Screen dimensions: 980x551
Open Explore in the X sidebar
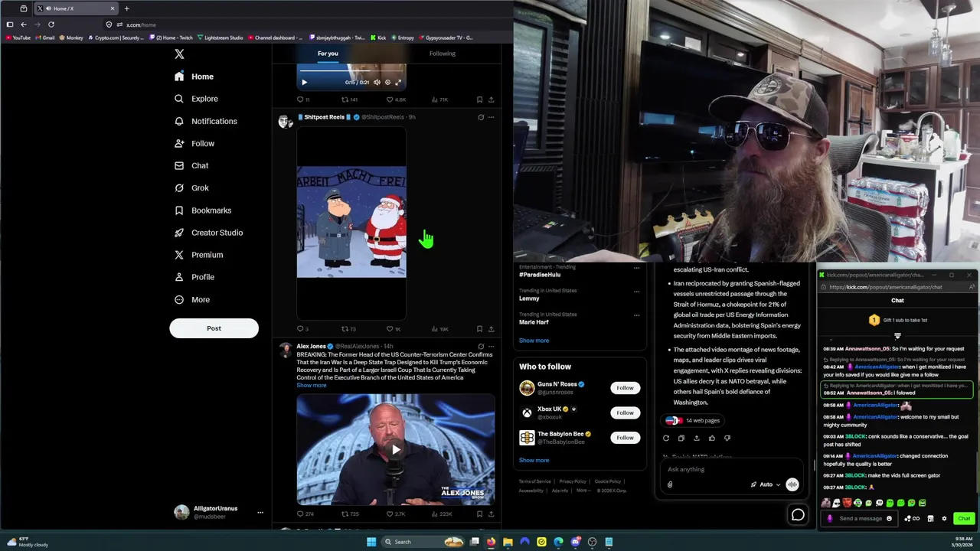click(x=196, y=99)
